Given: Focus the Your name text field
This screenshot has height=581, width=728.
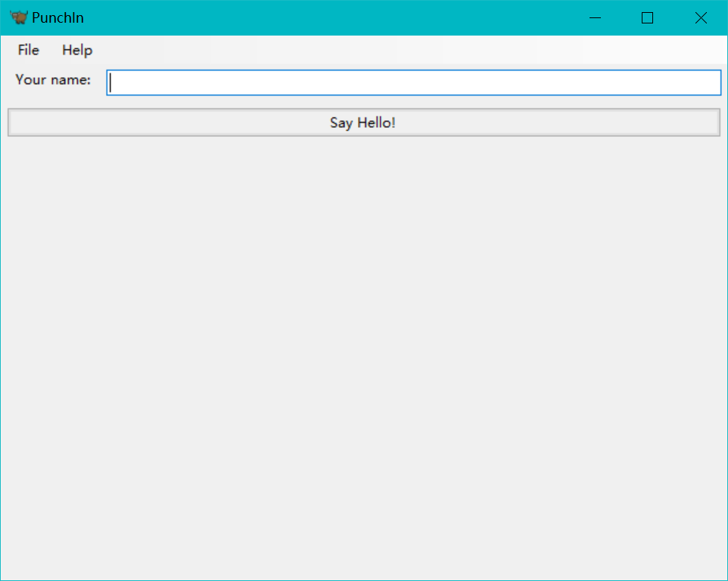Looking at the screenshot, I should (x=413, y=82).
